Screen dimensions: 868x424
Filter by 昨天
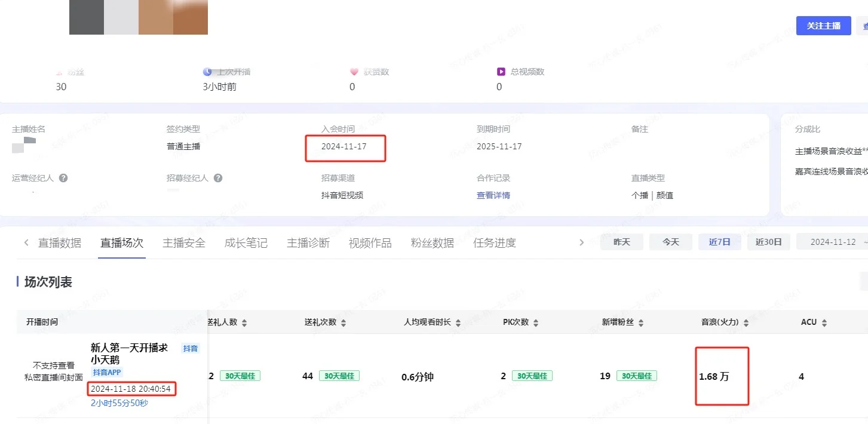click(622, 242)
